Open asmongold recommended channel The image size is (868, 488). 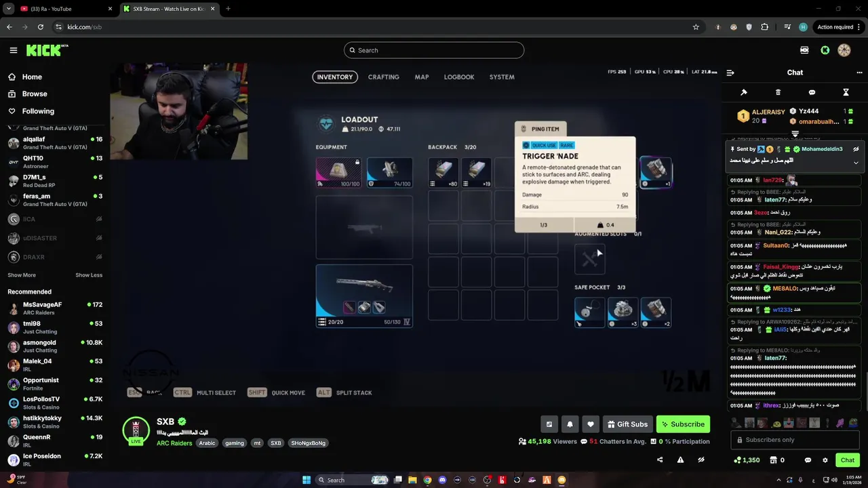tap(54, 346)
